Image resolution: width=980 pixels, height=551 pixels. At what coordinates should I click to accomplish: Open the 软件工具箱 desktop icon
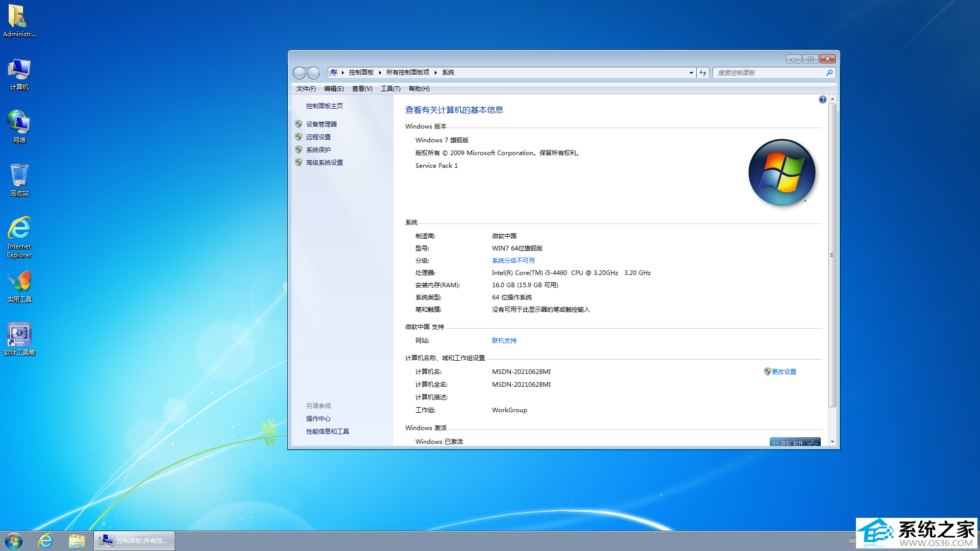19,339
